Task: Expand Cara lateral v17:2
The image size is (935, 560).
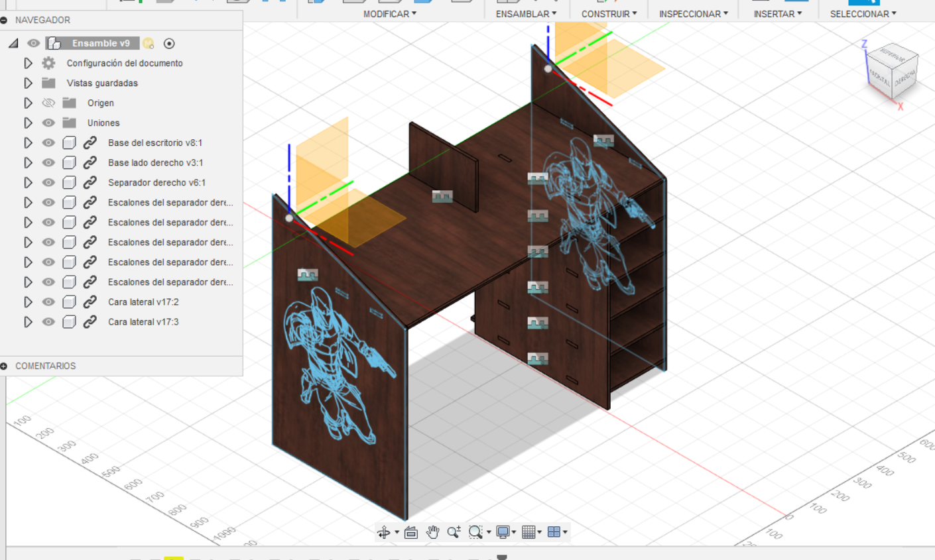Action: point(28,302)
